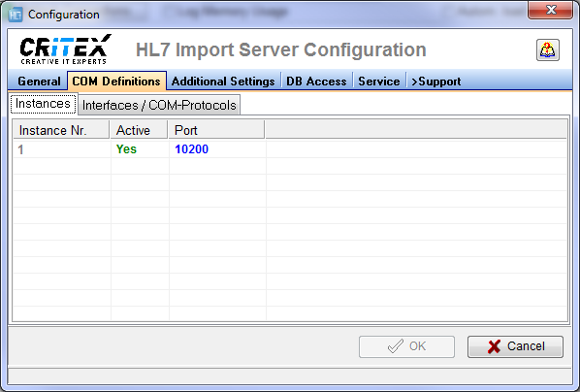580x392 pixels.
Task: Click the Port column header
Action: click(x=216, y=130)
